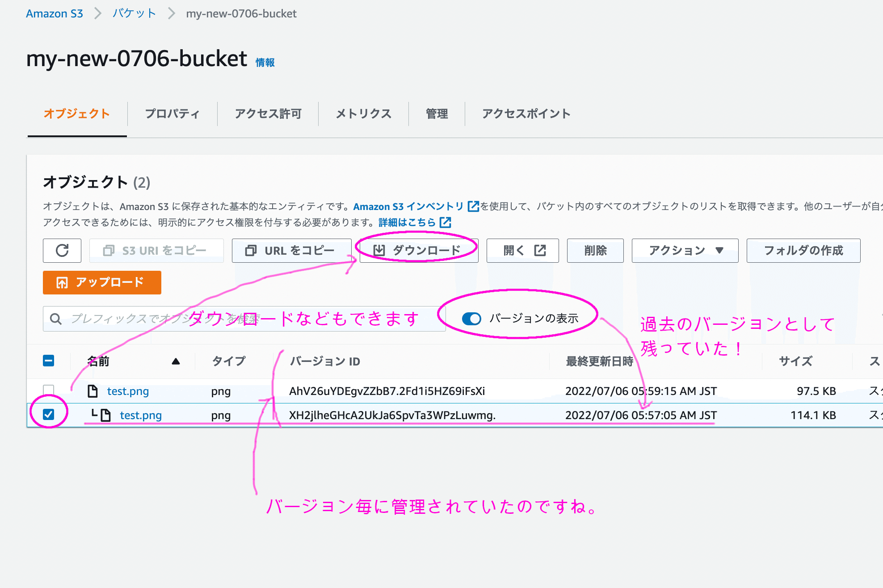Open the Amazon S3 インベントリ link

click(x=408, y=206)
